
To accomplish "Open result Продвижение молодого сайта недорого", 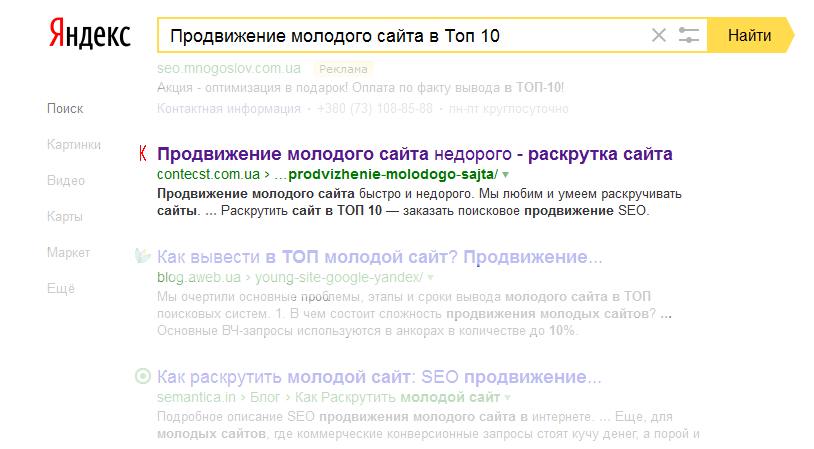I will pos(415,154).
